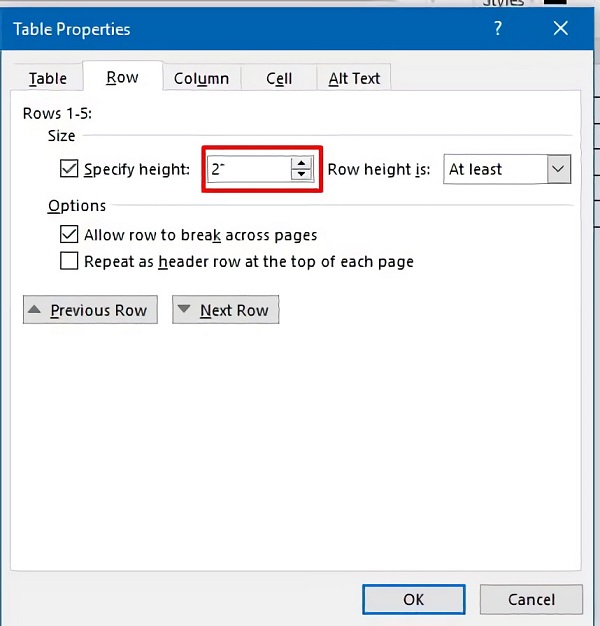The width and height of the screenshot is (600, 626).
Task: Enable Repeat as header row checkbox
Action: point(69,262)
